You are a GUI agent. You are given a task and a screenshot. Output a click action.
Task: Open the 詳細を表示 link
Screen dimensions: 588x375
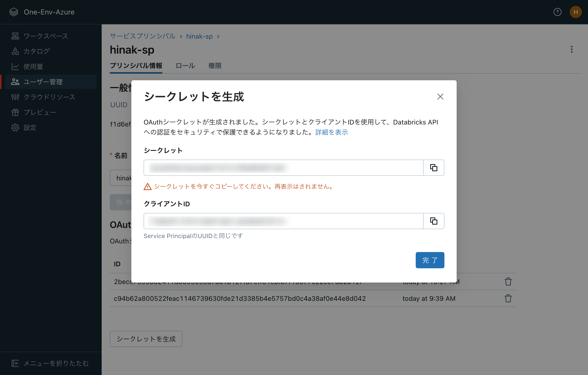[331, 132]
